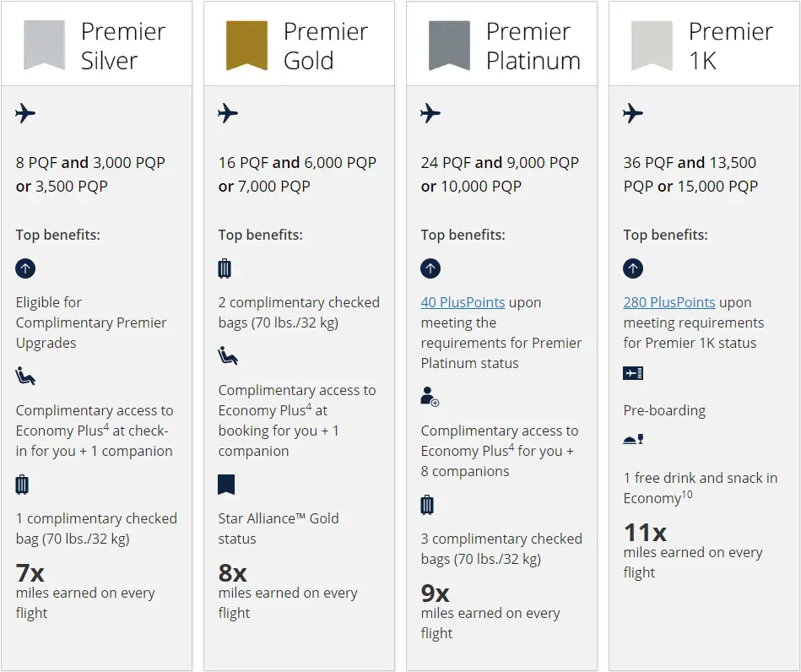Click the companion person icon in Premier Platinum
Image resolution: width=801 pixels, height=672 pixels.
(430, 397)
